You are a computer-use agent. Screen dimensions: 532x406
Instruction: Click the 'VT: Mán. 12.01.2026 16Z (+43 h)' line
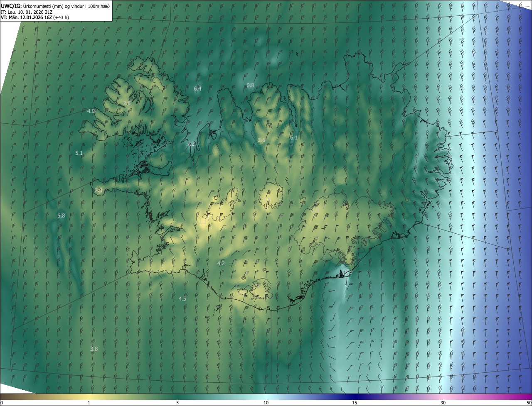click(35, 17)
